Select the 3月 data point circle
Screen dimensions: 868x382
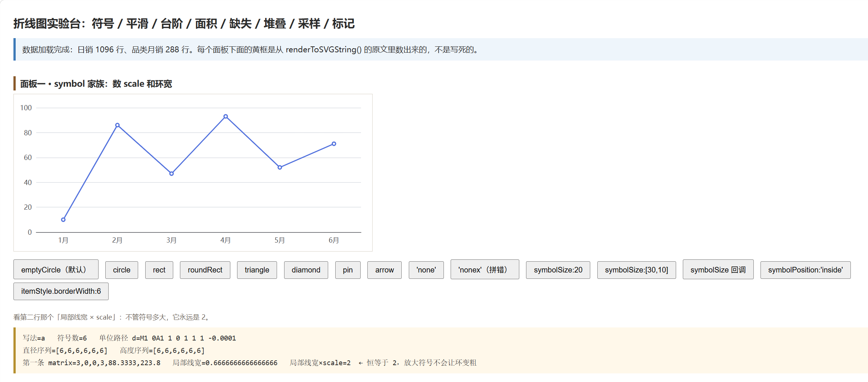pos(172,173)
